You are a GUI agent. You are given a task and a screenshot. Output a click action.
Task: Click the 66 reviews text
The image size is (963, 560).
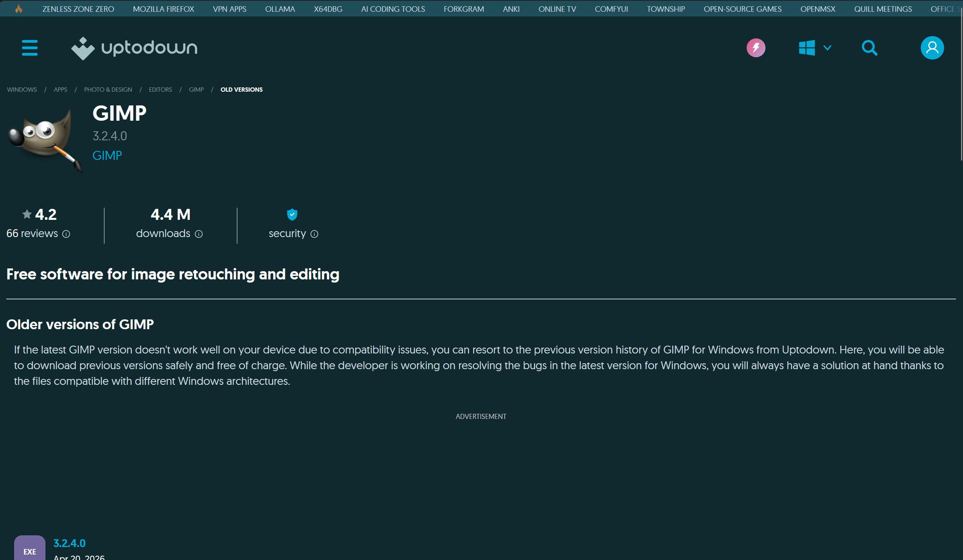pyautogui.click(x=32, y=234)
